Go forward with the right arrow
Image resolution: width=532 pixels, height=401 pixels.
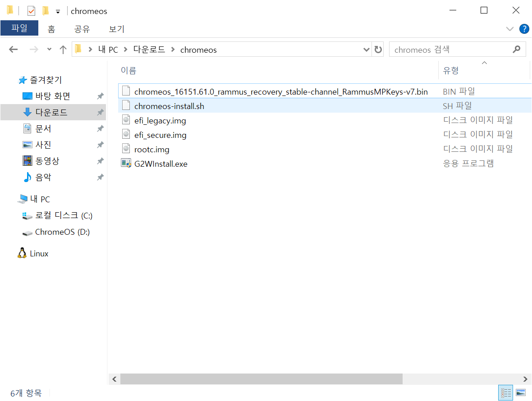coord(34,50)
